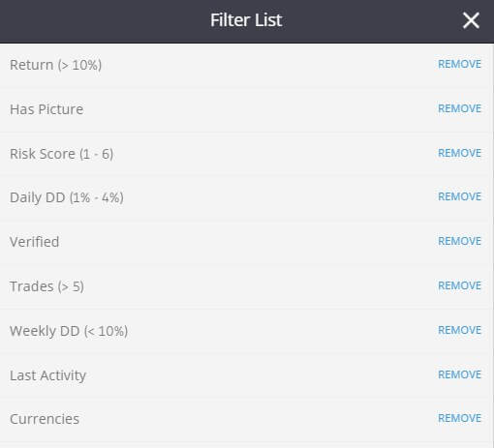494x448 pixels.
Task: Select the Verified filter label
Action: (x=35, y=242)
